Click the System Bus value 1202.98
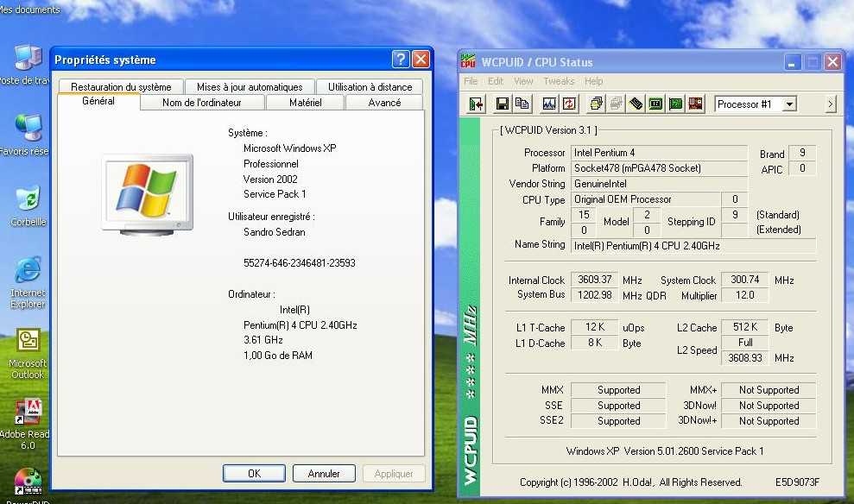Viewport: 854px width, 504px height. [594, 295]
